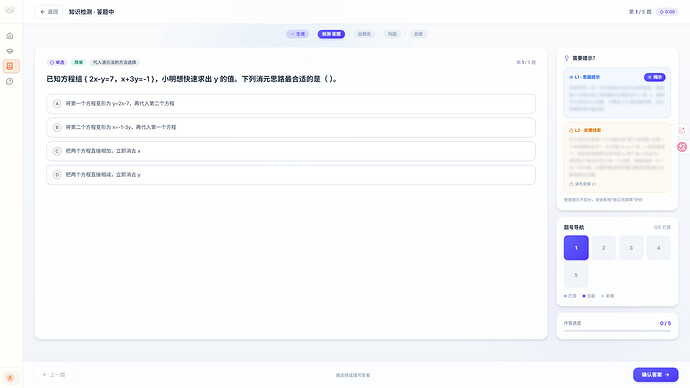
Task: Click the gray topic tag 代入消元法
Action: click(x=114, y=62)
